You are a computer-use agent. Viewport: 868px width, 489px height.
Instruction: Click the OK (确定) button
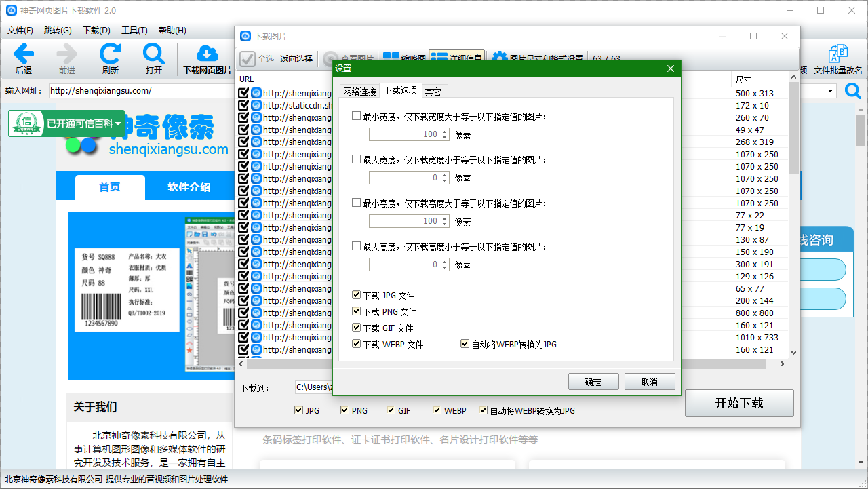pyautogui.click(x=593, y=382)
